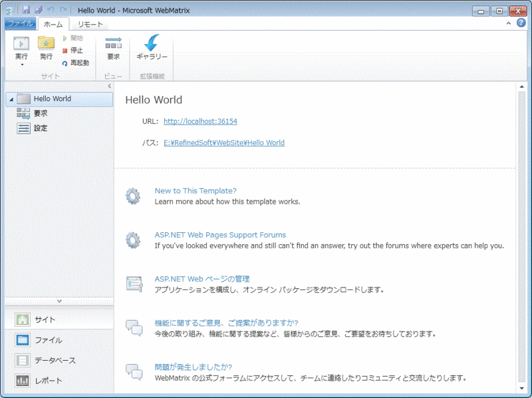Click the Undo icon in title bar

[51, 10]
